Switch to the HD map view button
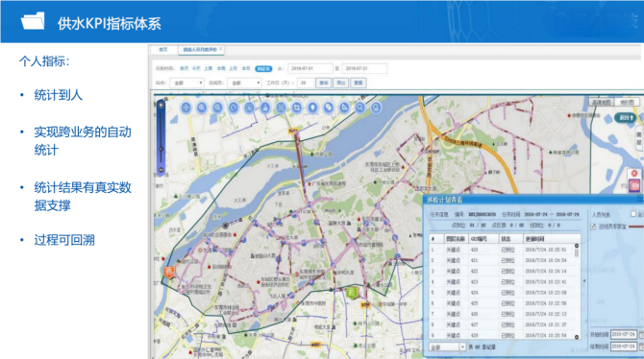This screenshot has width=644, height=359. pyautogui.click(x=602, y=103)
